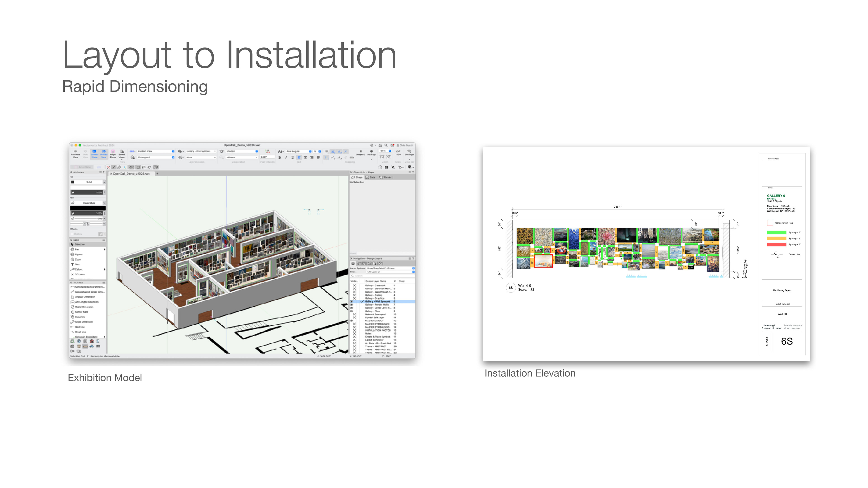Open snapping Settings gear icon
Image resolution: width=868 pixels, height=488 pixels.
click(371, 152)
